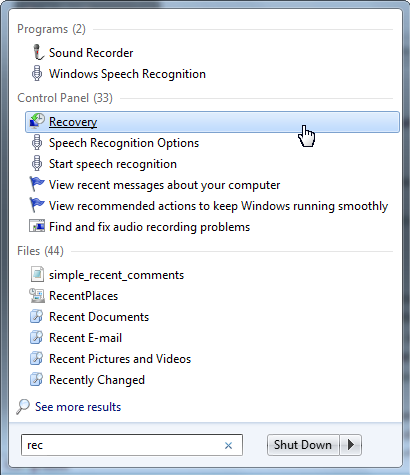Open the Recent Documents saved search

(99, 317)
